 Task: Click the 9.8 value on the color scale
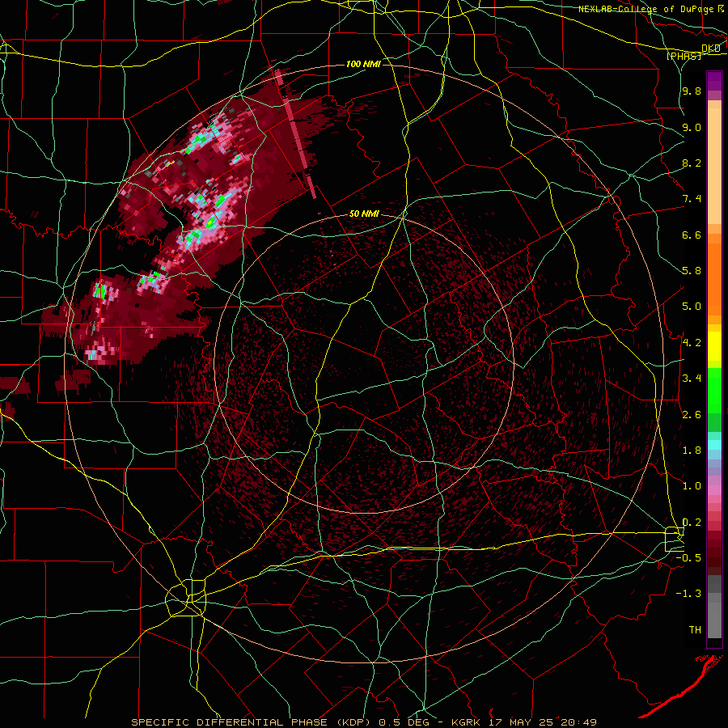pos(692,91)
